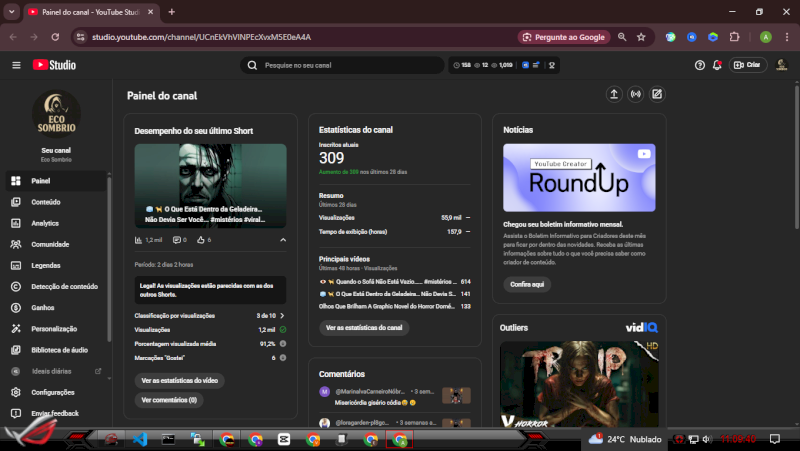Collapse the Short performance details chevron
Screen dimensions: 800x451
click(x=283, y=240)
